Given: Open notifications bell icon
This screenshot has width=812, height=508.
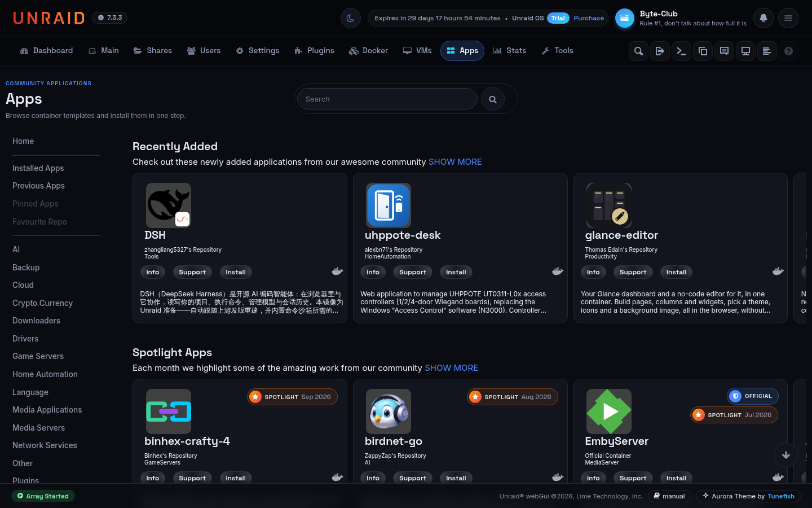Looking at the screenshot, I should point(763,18).
